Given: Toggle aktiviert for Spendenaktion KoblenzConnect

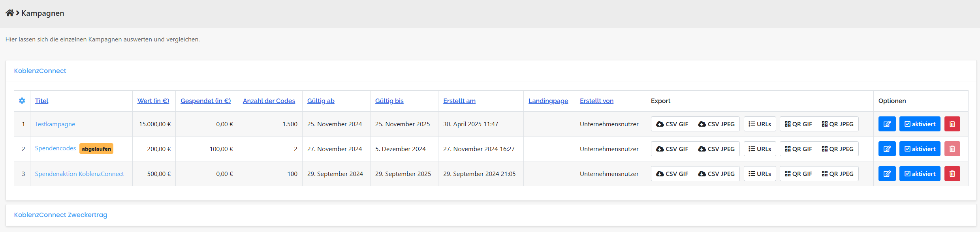Looking at the screenshot, I should pyautogui.click(x=920, y=174).
